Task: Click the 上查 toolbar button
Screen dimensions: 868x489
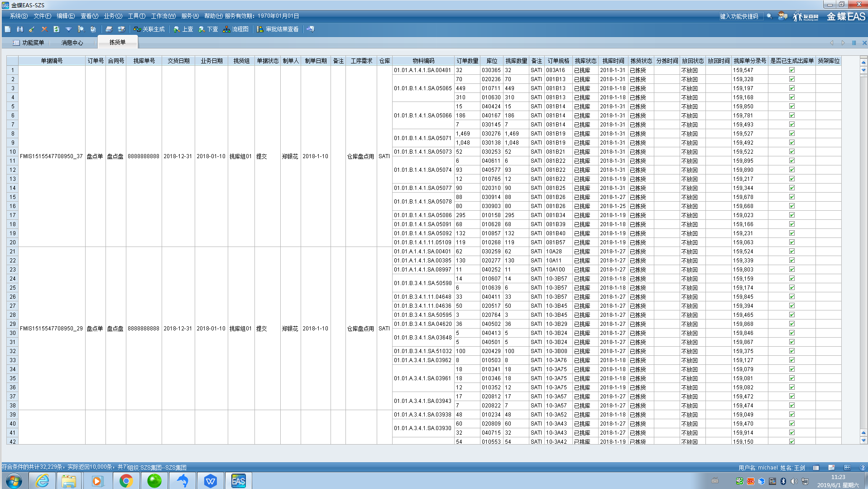Action: [x=183, y=29]
